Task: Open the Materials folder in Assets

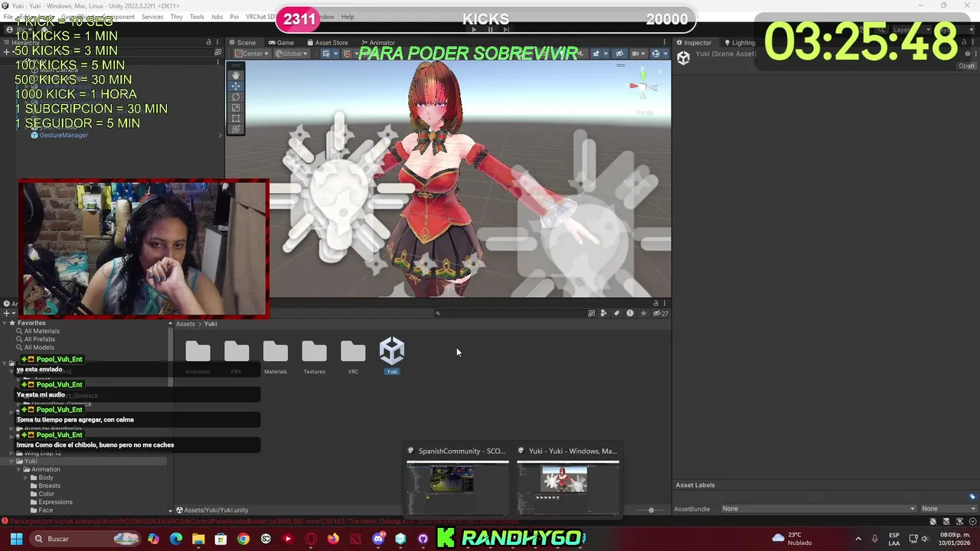Action: (x=276, y=355)
